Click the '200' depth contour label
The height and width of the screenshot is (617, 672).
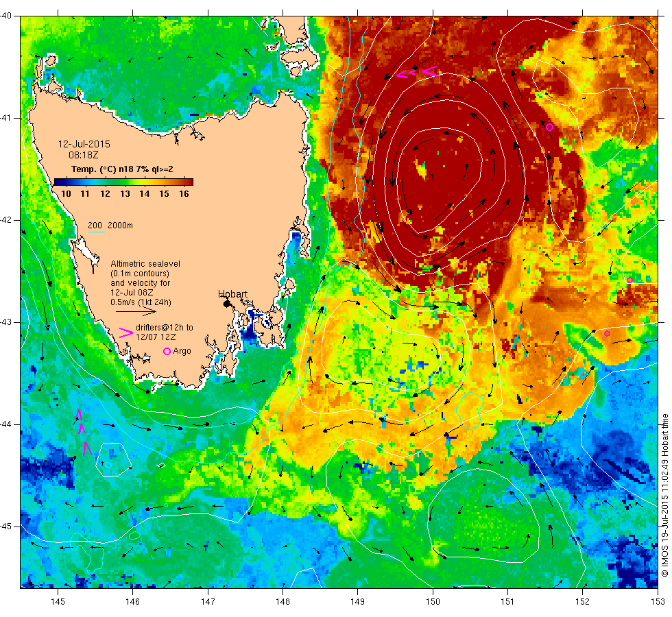[95, 226]
